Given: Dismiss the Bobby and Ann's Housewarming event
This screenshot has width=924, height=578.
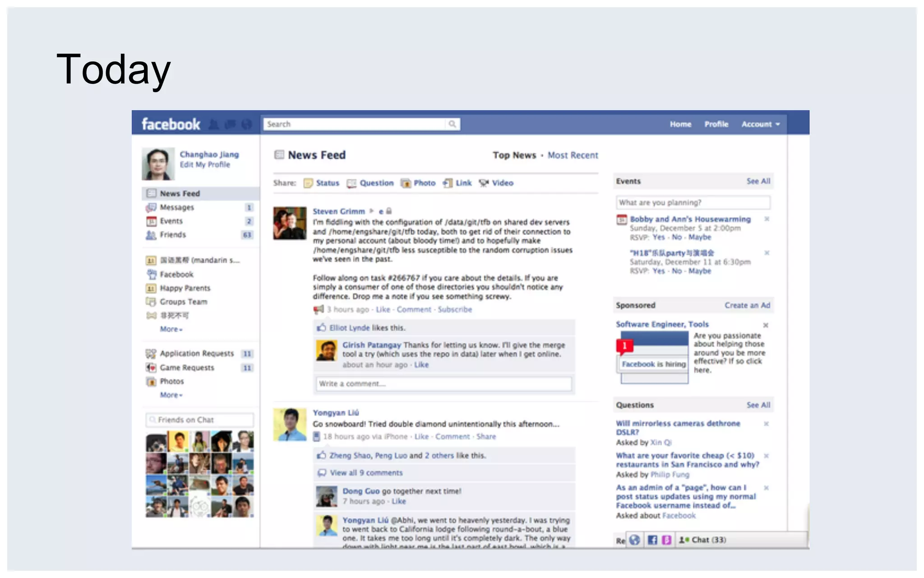Looking at the screenshot, I should 767,219.
